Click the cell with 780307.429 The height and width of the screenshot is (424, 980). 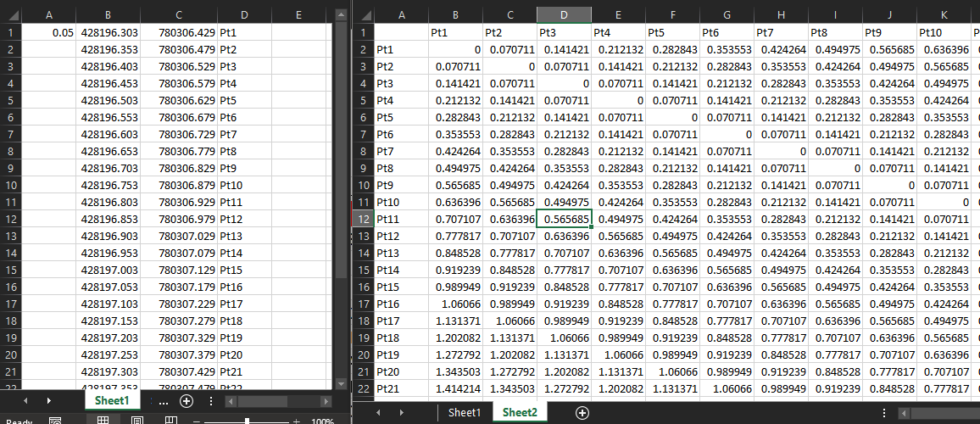[x=179, y=371]
